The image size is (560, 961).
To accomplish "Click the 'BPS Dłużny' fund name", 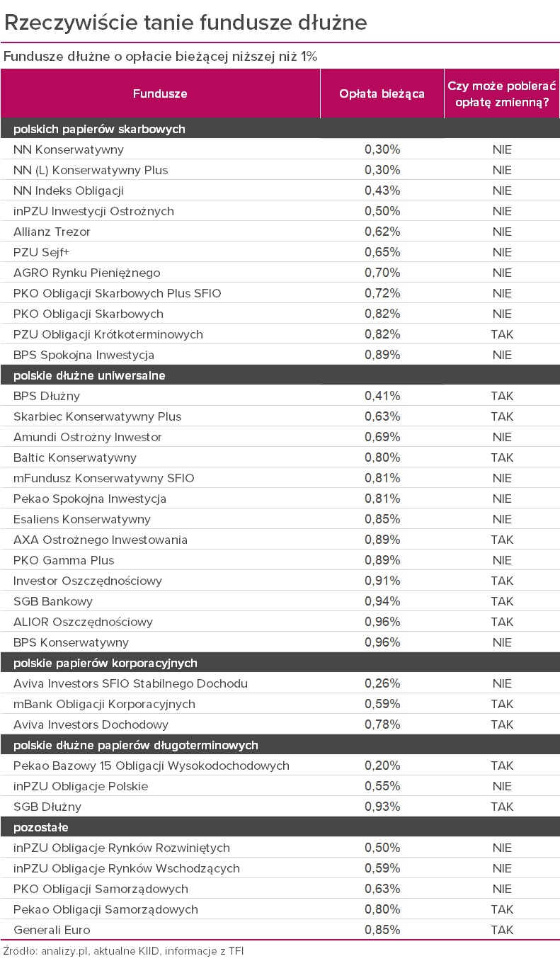I will [x=47, y=396].
